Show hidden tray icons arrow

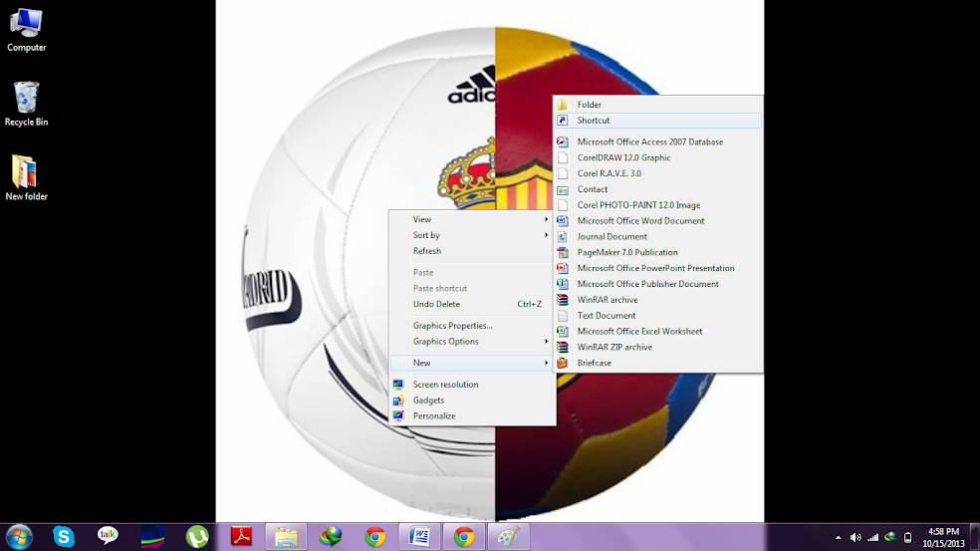pyautogui.click(x=839, y=537)
